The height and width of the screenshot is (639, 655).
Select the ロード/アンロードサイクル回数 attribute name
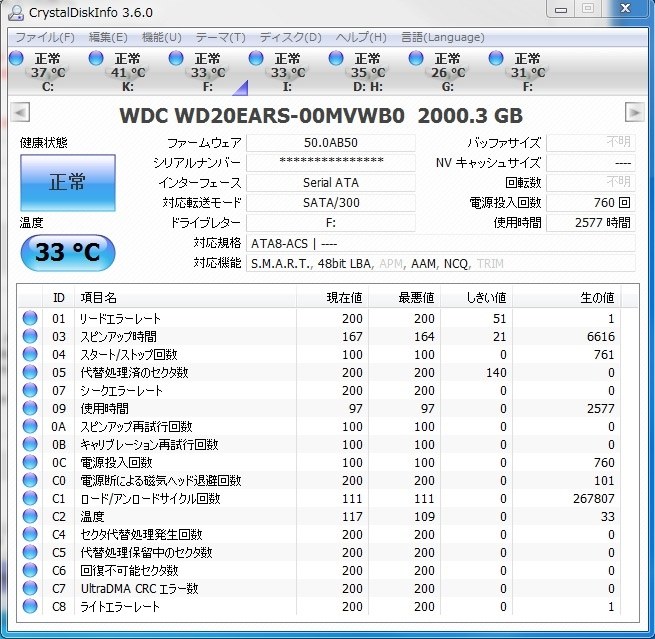pyautogui.click(x=150, y=499)
